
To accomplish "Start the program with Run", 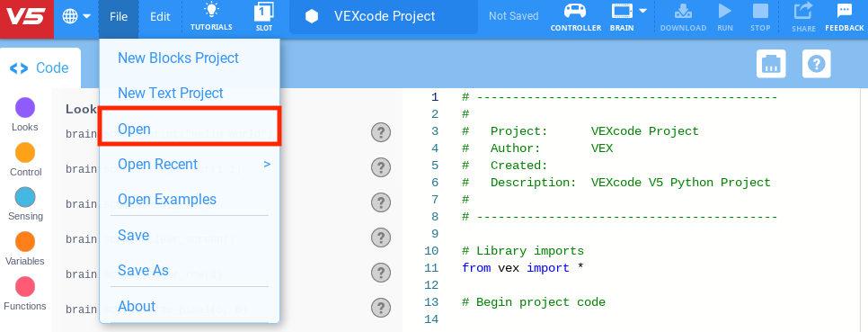I will click(724, 11).
